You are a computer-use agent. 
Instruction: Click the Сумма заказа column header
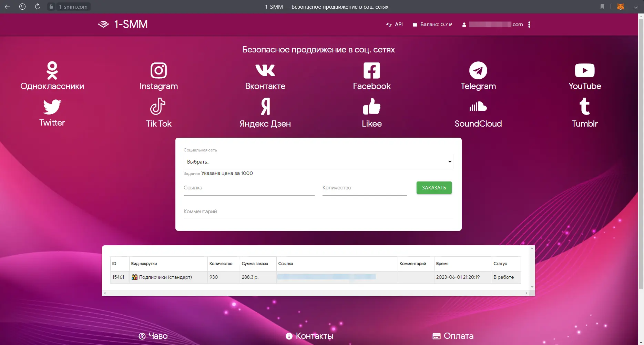[x=258, y=264]
